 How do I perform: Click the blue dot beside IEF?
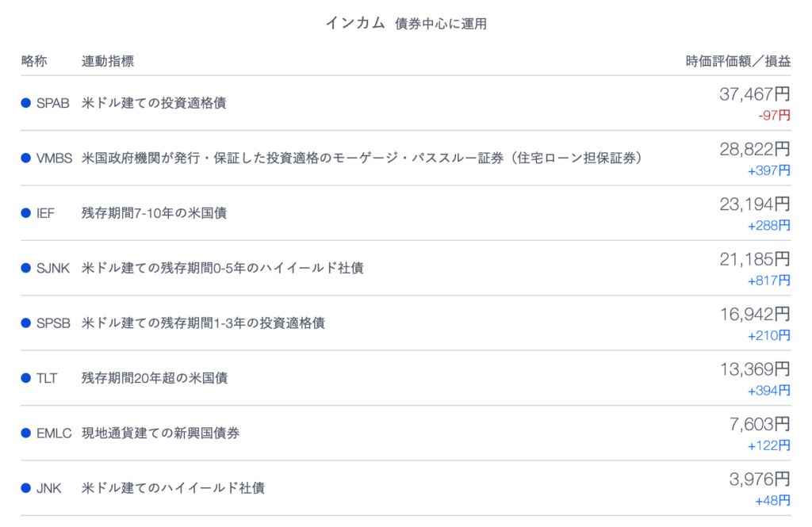coord(26,212)
